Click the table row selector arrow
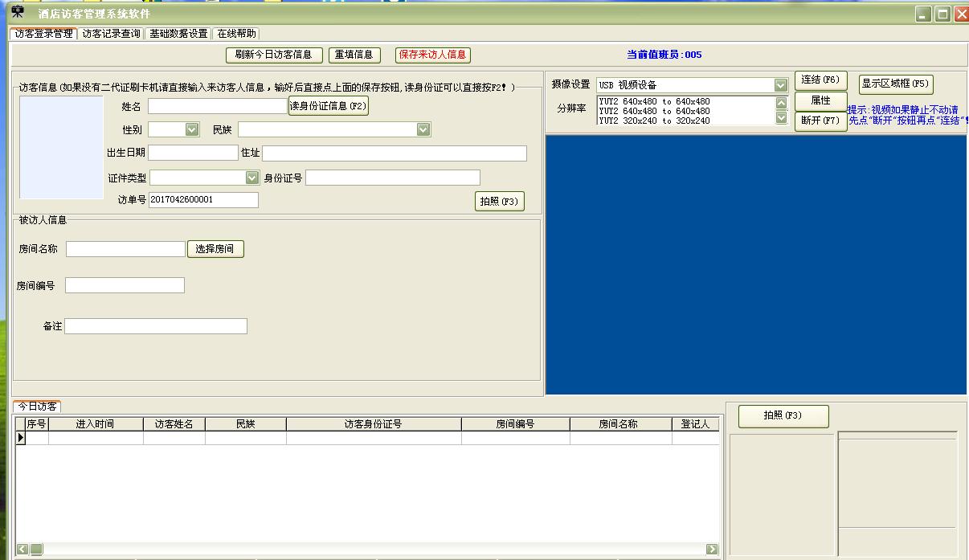This screenshot has width=969, height=560. 21,438
